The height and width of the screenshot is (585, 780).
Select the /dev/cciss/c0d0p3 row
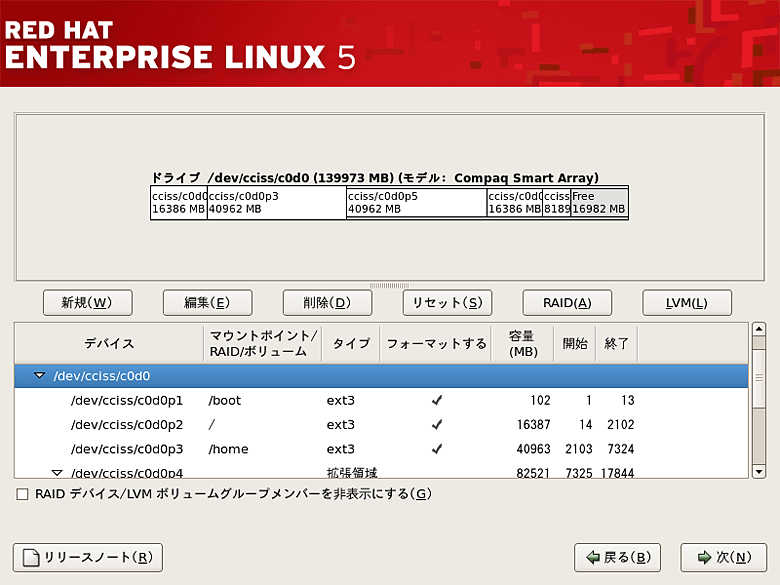381,449
